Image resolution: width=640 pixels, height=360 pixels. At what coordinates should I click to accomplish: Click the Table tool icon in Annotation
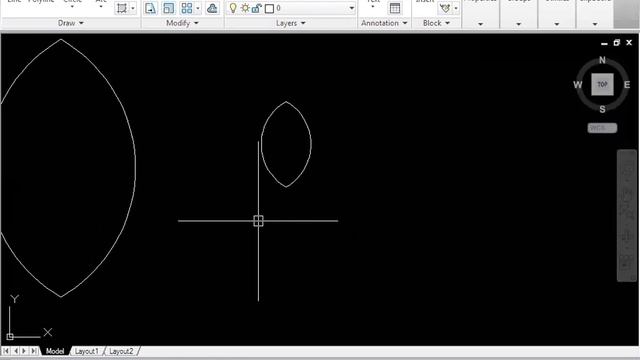point(395,8)
